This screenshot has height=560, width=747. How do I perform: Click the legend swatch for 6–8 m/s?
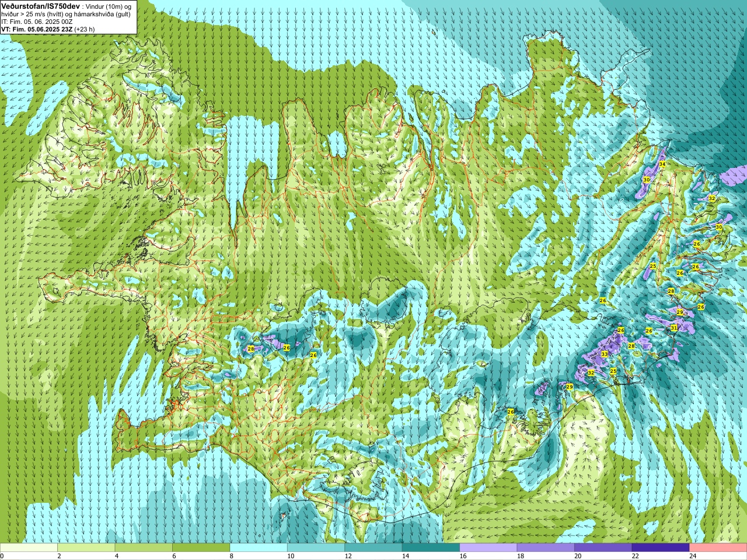point(201,548)
